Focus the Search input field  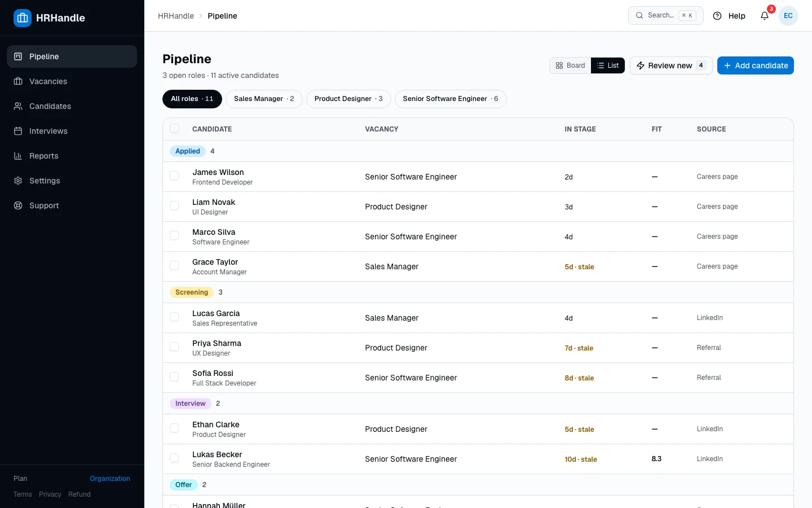coord(666,16)
